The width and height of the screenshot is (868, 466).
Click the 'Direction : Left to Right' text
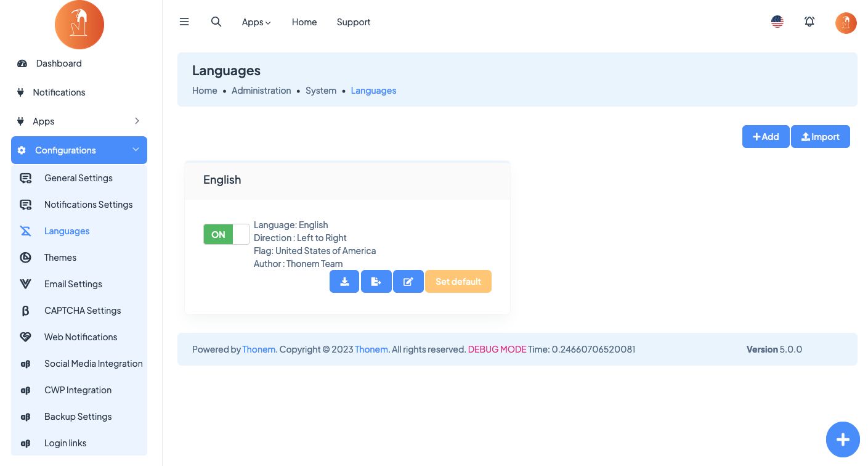[x=300, y=238]
